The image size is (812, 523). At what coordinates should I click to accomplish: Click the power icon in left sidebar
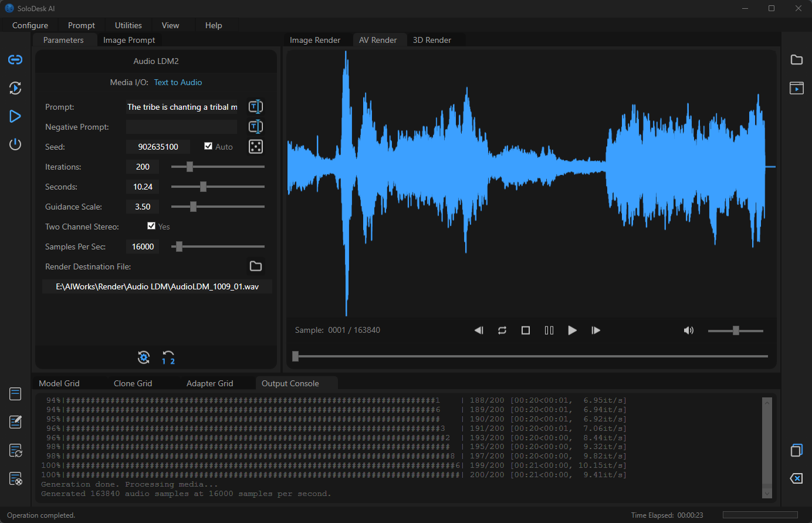click(15, 144)
